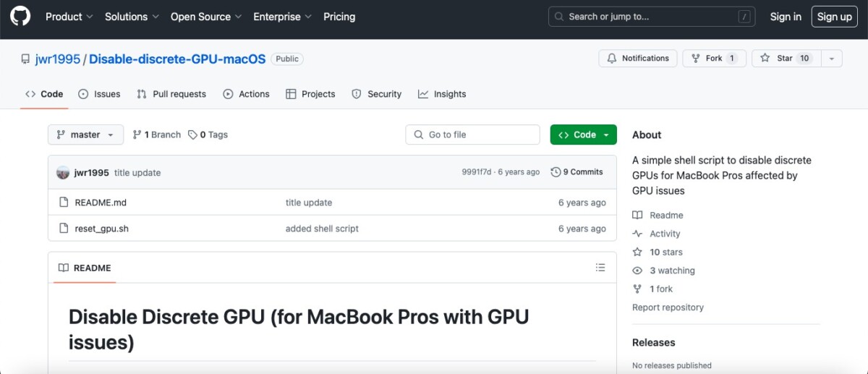868x374 pixels.
Task: Expand the Solutions menu
Action: (132, 17)
